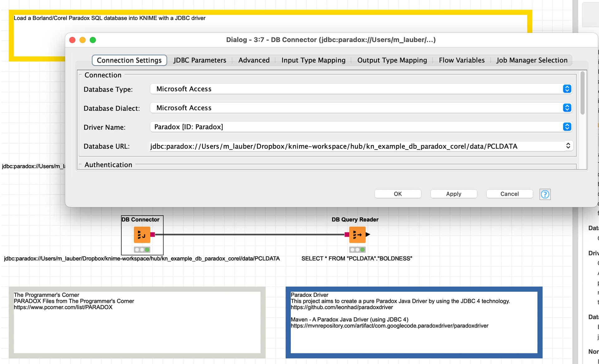Image resolution: width=599 pixels, height=364 pixels.
Task: Switch to the JDBC Parameters tab
Action: (x=200, y=60)
